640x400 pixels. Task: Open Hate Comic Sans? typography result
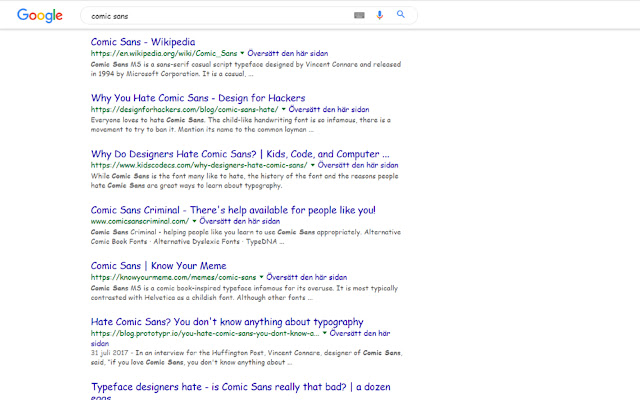[x=227, y=322]
